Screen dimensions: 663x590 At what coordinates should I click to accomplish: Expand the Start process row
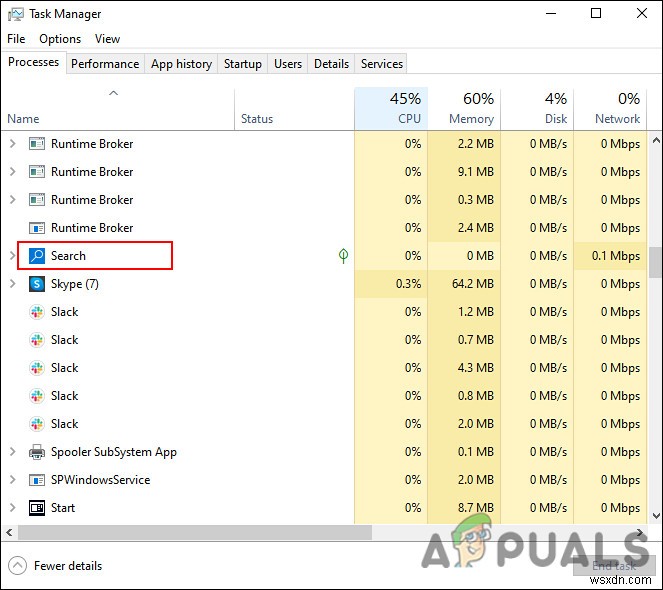13,508
